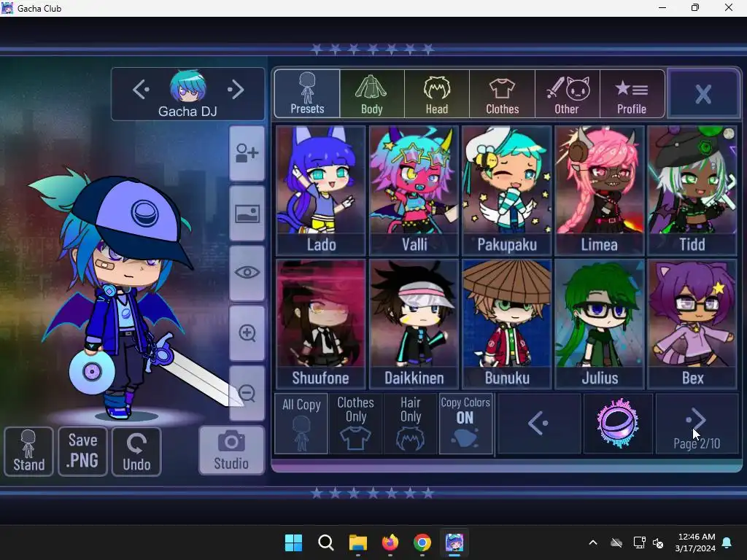Switch to the Body tab
Image resolution: width=747 pixels, height=560 pixels.
coord(372,94)
